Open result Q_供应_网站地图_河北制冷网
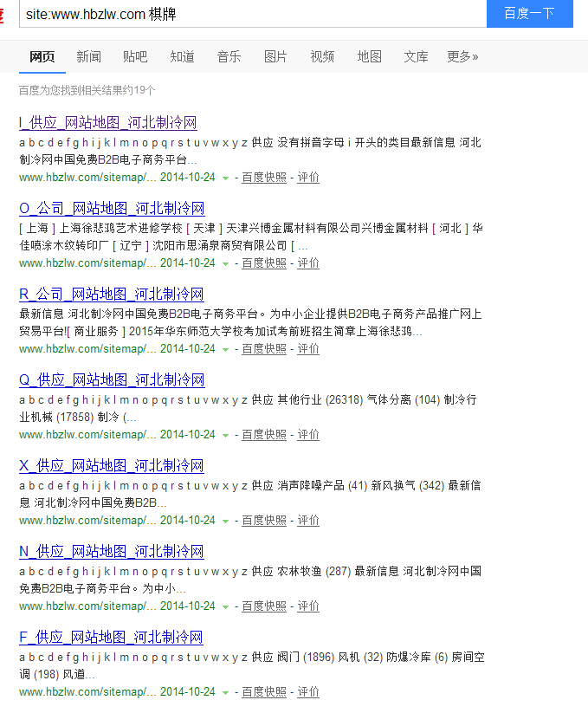 pos(112,379)
